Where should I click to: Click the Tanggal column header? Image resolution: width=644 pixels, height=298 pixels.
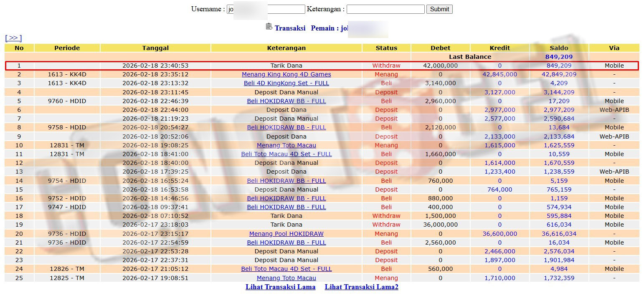pyautogui.click(x=155, y=48)
